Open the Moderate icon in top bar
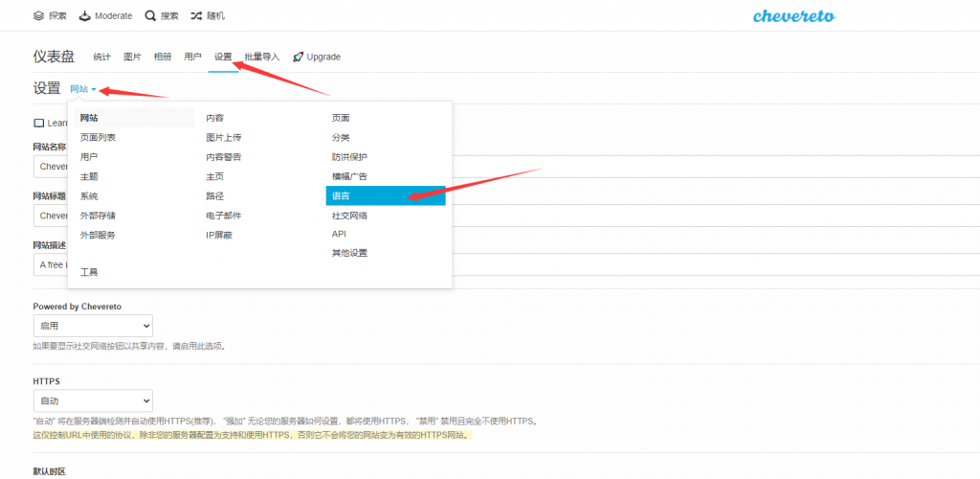Viewport: 980px width, 479px height. pos(85,16)
